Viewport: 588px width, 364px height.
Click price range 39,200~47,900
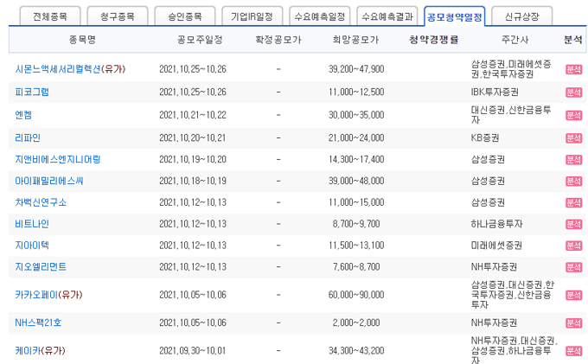[x=356, y=69]
